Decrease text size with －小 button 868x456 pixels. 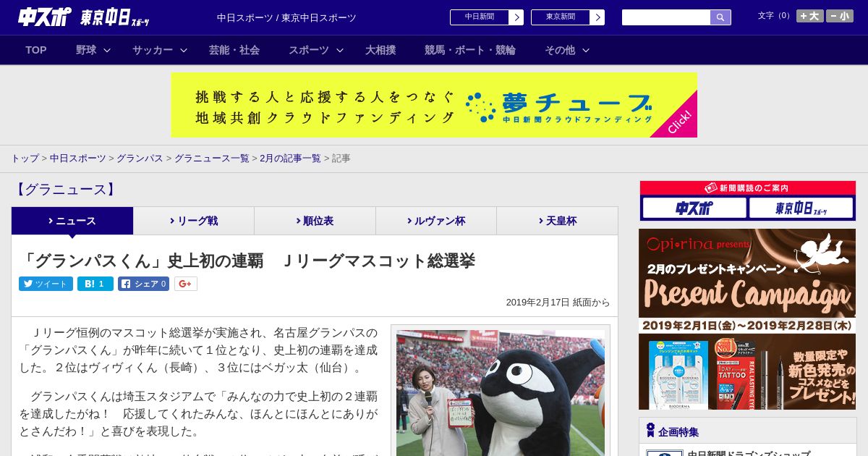[x=840, y=16]
